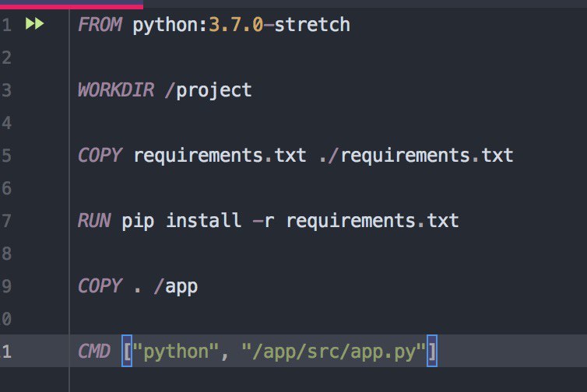Place cursor on the FROM keyword

click(x=100, y=25)
